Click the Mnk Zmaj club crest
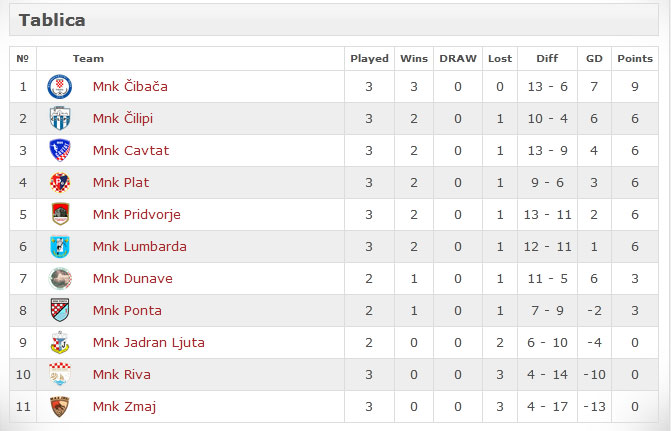 [x=60, y=407]
